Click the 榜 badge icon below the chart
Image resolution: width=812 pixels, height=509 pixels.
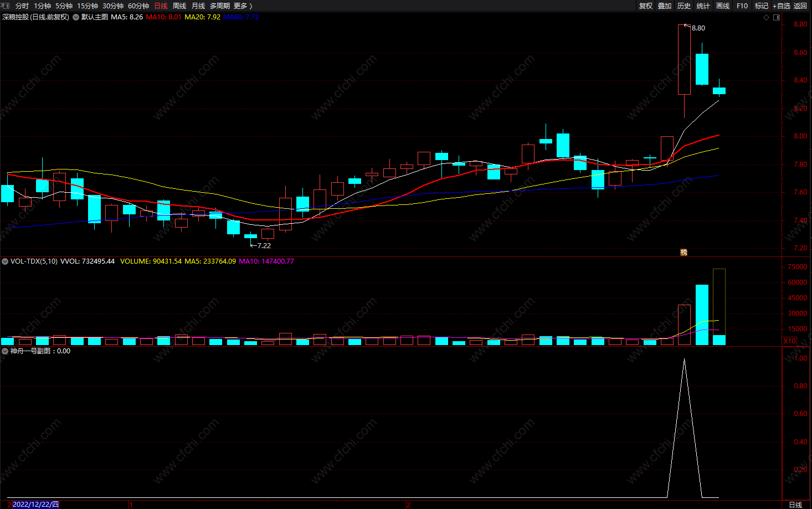click(x=683, y=252)
